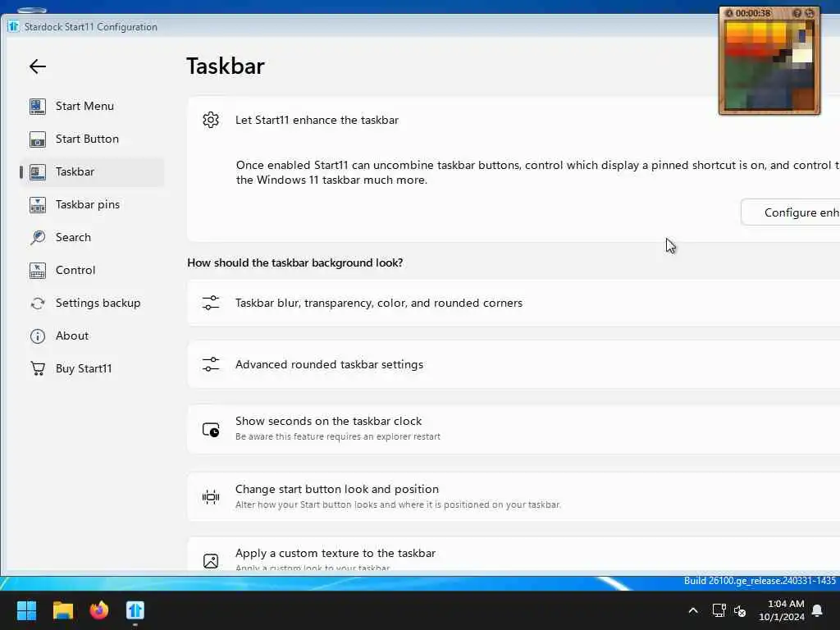Open Advanced rounded taskbar settings
The width and height of the screenshot is (840, 630).
[514, 364]
